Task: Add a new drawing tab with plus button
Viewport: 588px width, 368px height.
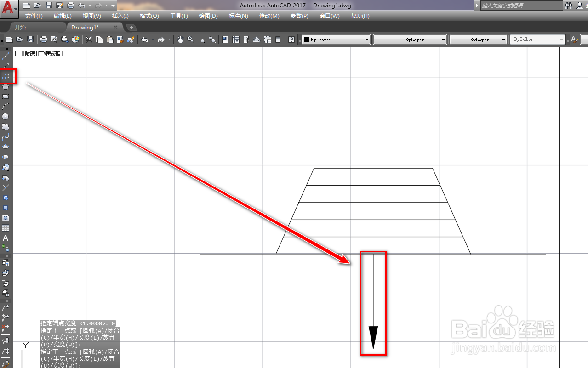Action: tap(131, 28)
